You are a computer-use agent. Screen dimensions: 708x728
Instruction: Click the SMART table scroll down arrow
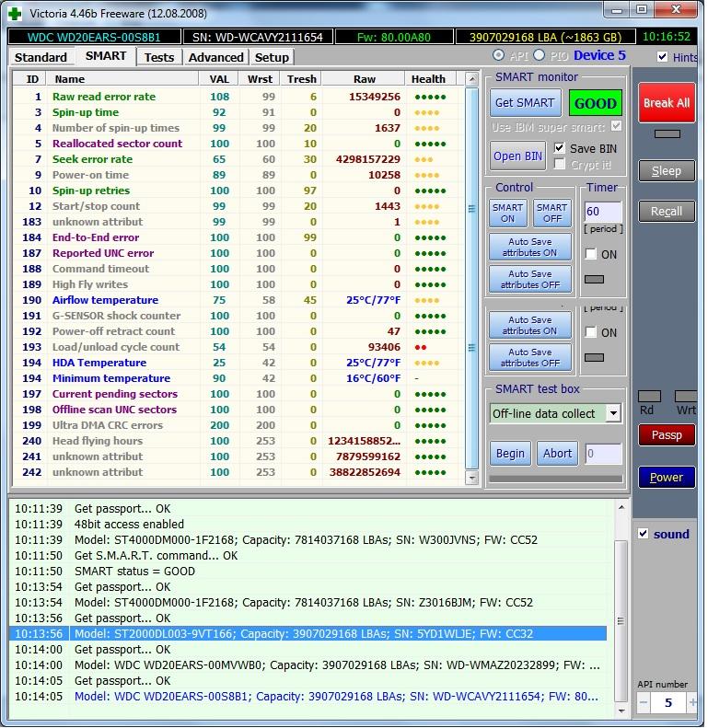click(x=472, y=479)
